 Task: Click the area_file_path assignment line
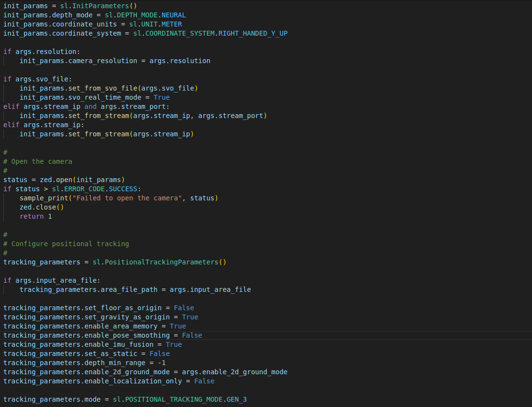(x=135, y=289)
